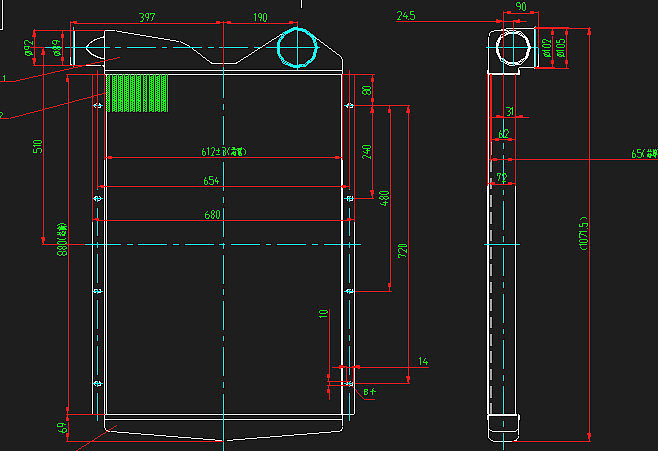658x451 pixels.
Task: Select the 680 horizontal dimension text
Action: 213,214
